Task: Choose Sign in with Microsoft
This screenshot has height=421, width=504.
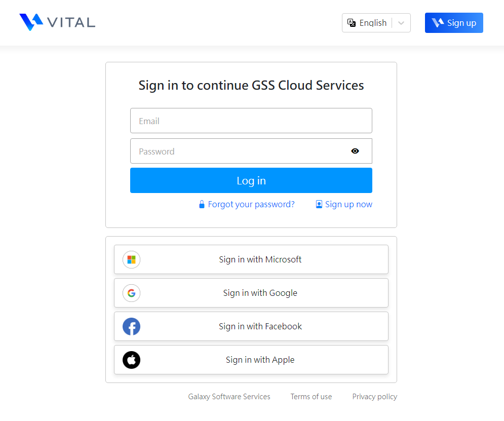Action: [x=251, y=260]
